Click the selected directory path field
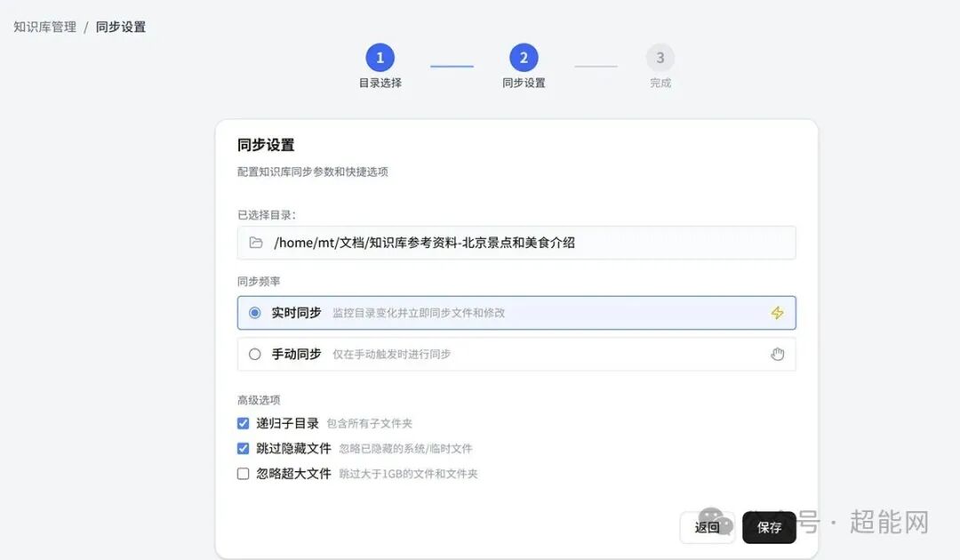This screenshot has height=560, width=960. point(516,242)
